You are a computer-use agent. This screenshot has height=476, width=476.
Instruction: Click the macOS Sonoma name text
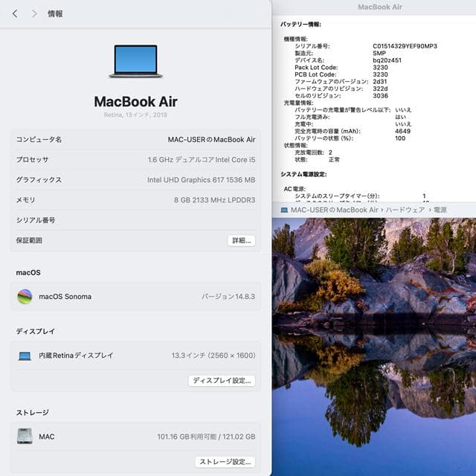[x=65, y=297]
